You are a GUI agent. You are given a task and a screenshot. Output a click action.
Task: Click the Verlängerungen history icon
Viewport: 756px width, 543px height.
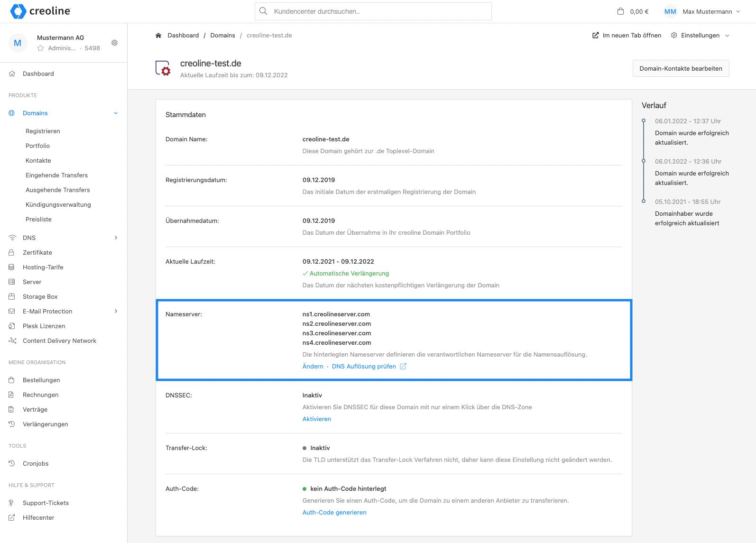click(x=12, y=424)
